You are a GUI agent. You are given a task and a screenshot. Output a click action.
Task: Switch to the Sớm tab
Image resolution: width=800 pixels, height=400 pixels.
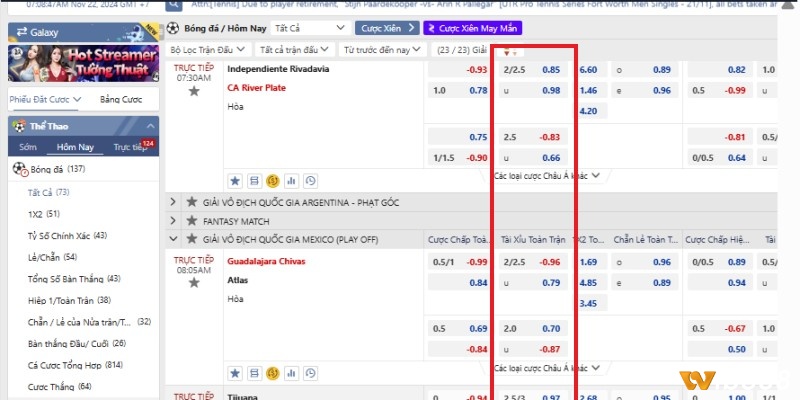28,147
